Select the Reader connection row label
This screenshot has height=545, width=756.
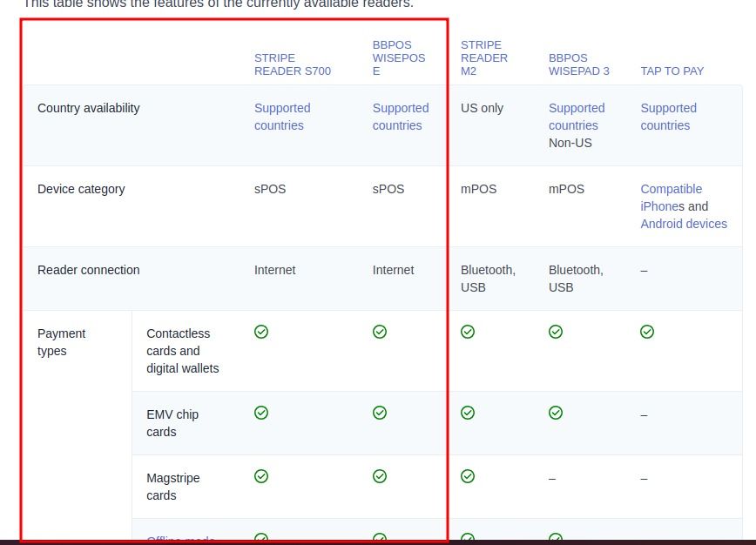click(x=89, y=270)
